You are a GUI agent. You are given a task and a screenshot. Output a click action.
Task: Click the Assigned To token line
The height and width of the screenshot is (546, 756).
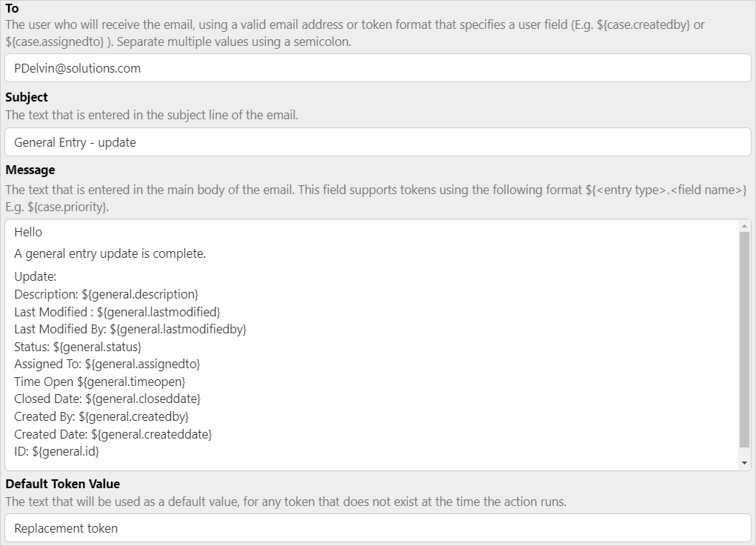pos(107,364)
